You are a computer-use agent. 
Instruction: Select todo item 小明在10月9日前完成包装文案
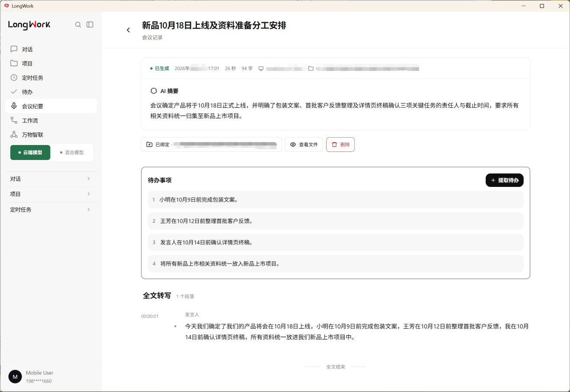coord(336,199)
